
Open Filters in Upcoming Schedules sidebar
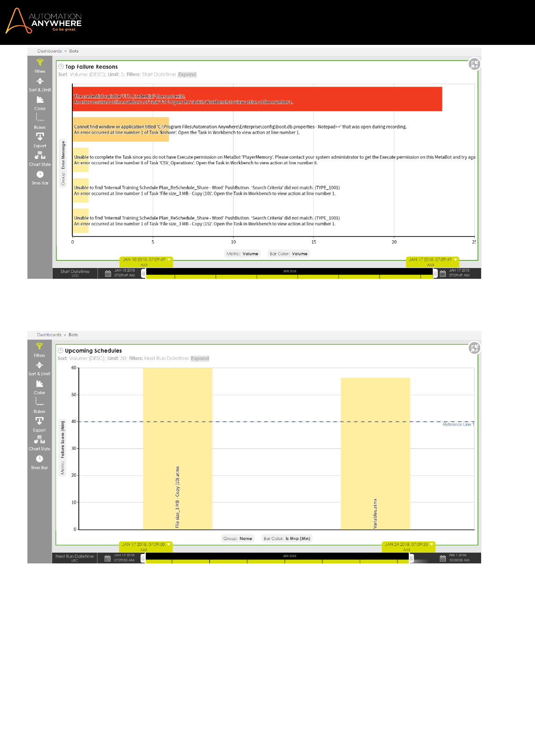(40, 350)
